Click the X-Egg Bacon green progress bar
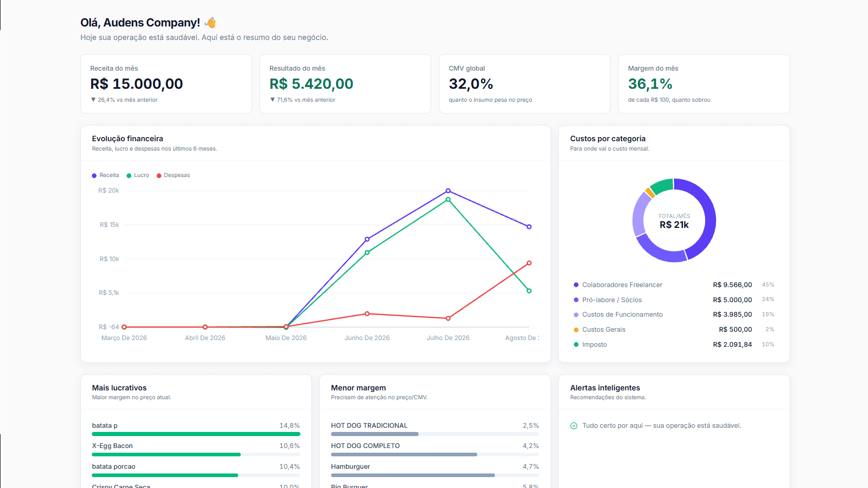This screenshot has height=488, width=868. click(x=166, y=455)
